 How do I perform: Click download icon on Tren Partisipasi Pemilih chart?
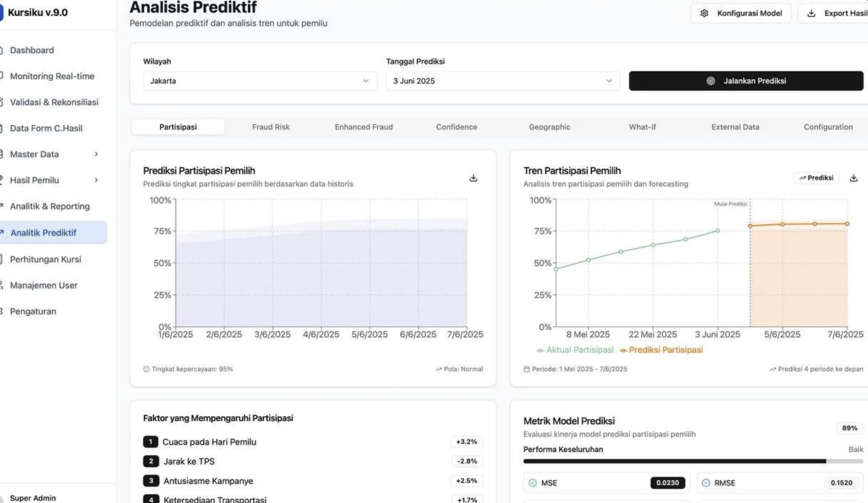(854, 178)
